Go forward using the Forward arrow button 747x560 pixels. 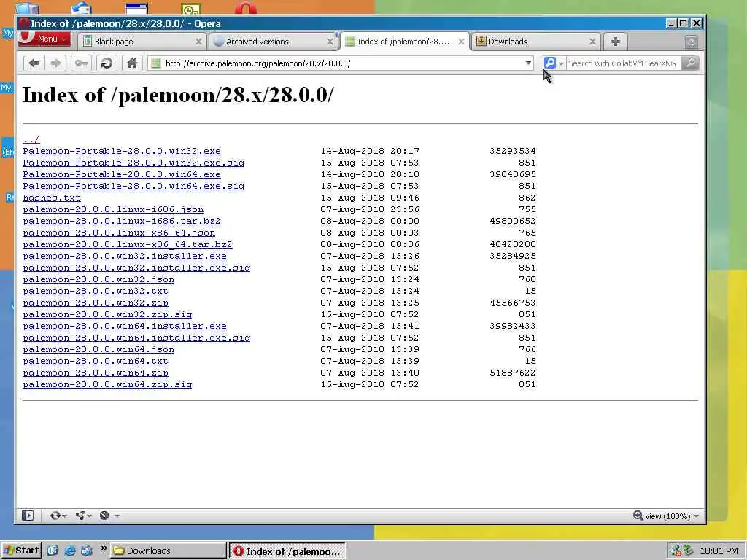coord(55,63)
